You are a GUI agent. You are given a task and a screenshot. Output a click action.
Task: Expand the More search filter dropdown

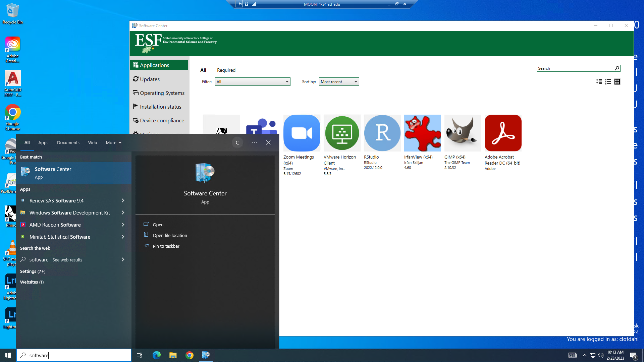coord(114,143)
